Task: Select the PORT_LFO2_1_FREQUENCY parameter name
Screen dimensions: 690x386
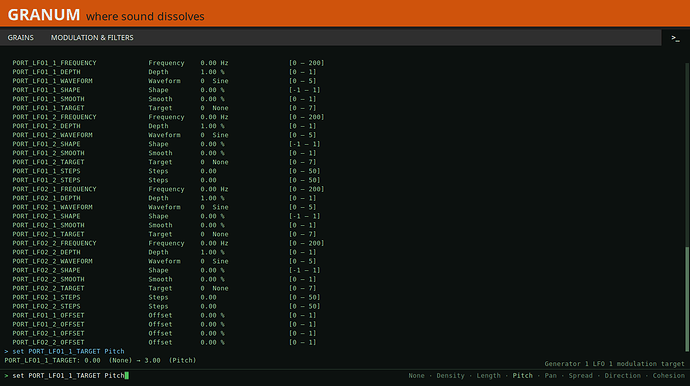Action: (54, 189)
